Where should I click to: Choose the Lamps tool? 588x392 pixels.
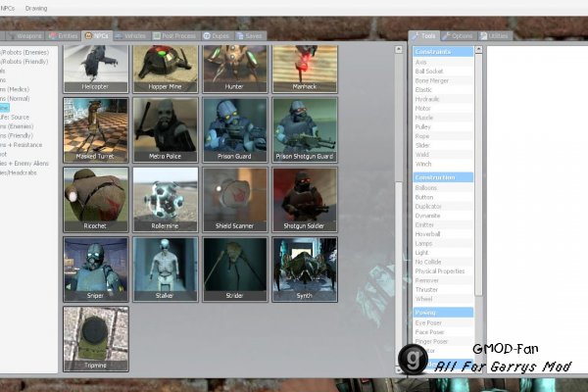[443, 243]
